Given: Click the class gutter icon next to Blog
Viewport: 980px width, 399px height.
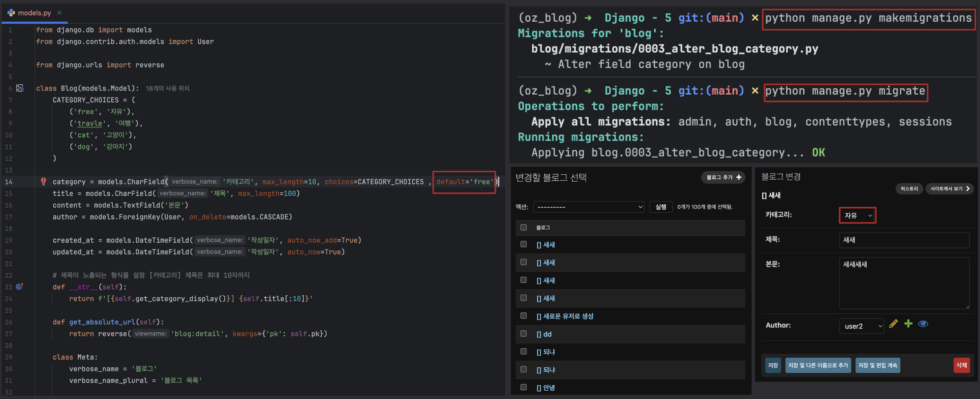Looking at the screenshot, I should click(20, 88).
